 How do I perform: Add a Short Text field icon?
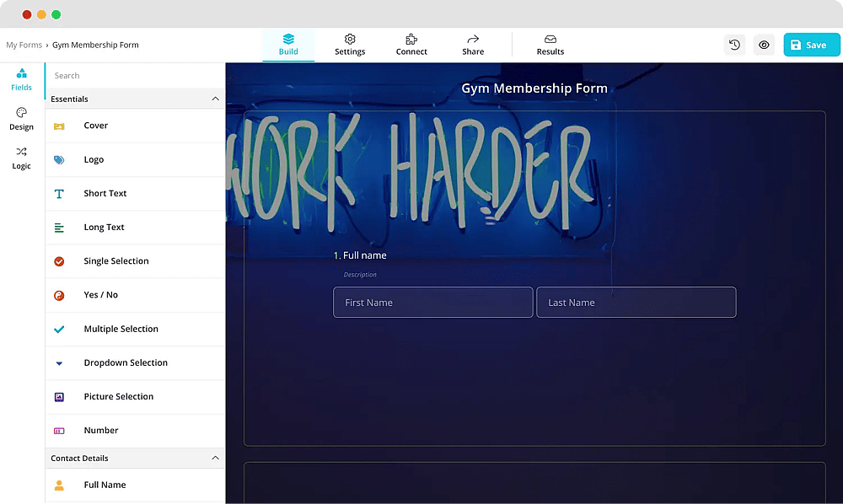tap(59, 194)
